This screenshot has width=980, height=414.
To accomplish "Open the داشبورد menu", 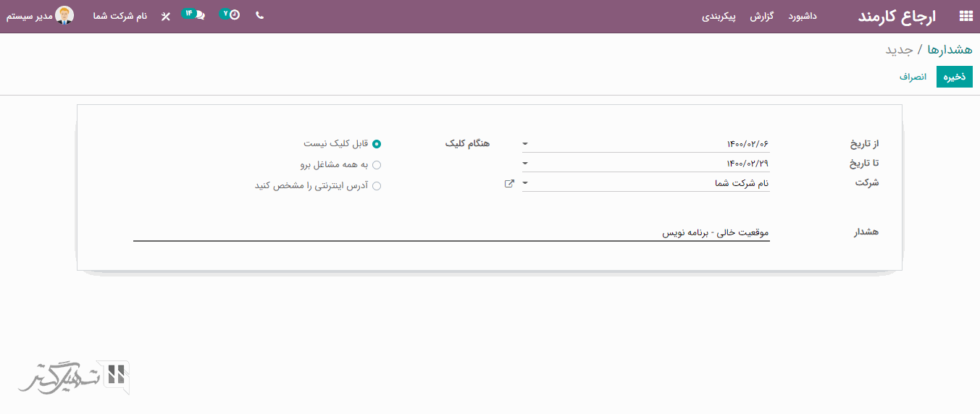I will 803,16.
